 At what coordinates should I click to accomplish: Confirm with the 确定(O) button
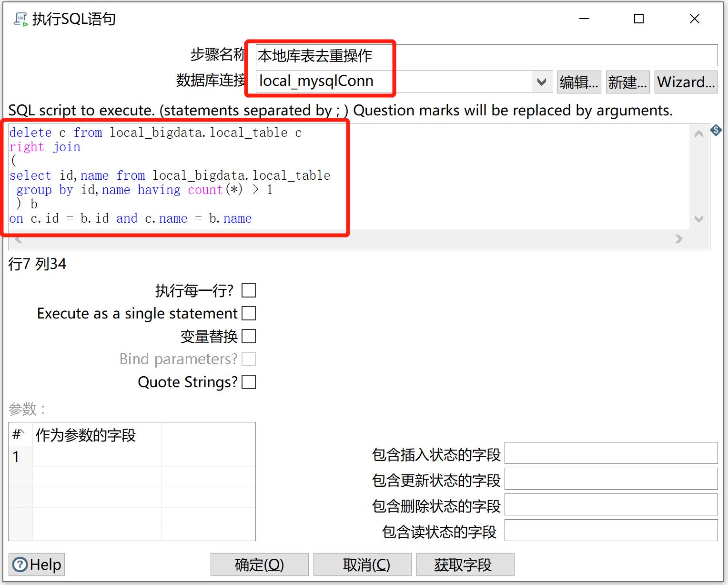260,564
